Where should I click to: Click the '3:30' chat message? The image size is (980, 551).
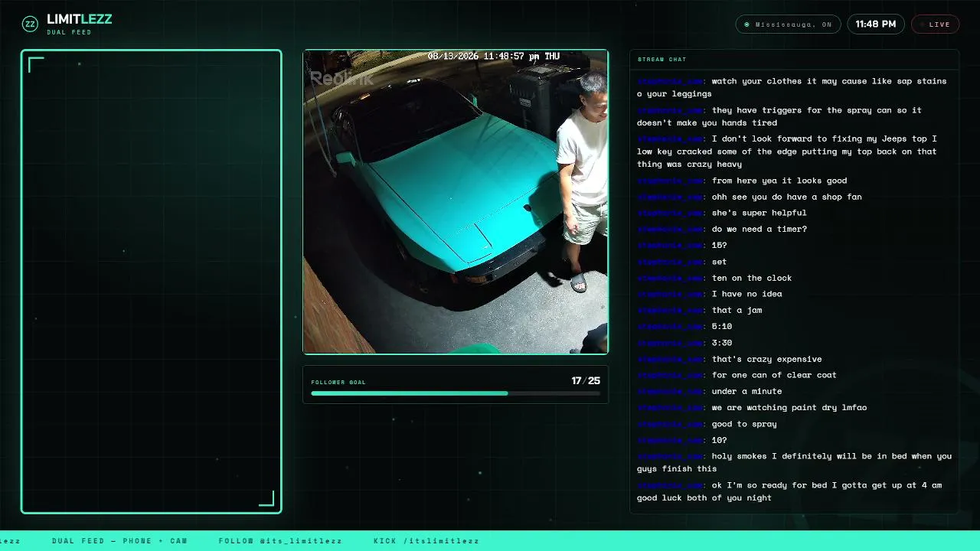point(794,343)
